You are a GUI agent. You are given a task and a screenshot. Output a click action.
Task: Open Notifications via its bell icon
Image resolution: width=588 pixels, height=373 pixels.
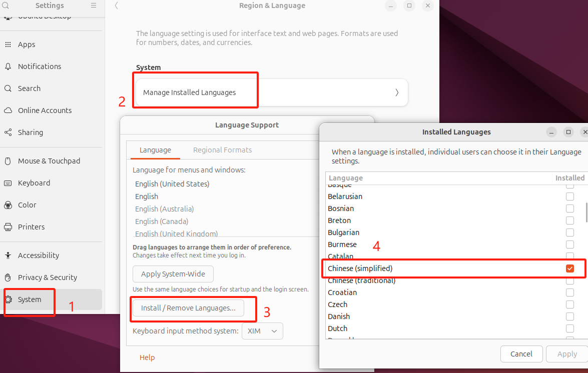pyautogui.click(x=8, y=66)
